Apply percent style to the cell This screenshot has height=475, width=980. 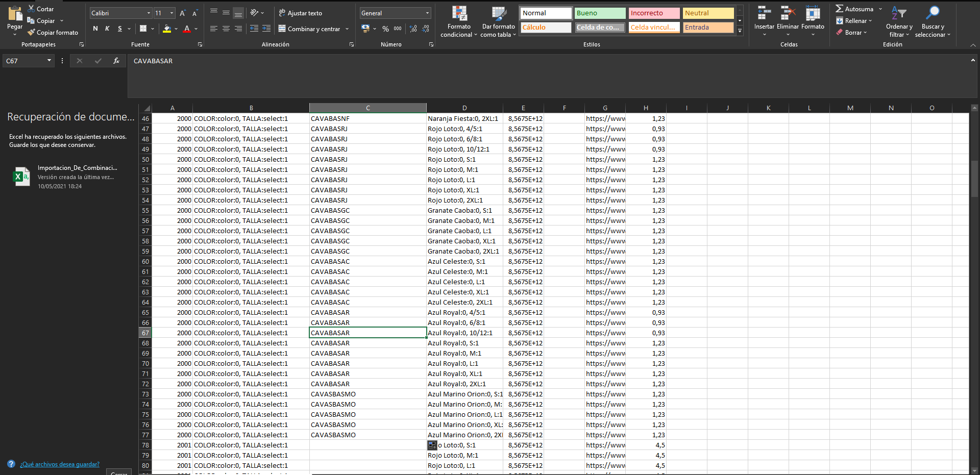(x=385, y=29)
